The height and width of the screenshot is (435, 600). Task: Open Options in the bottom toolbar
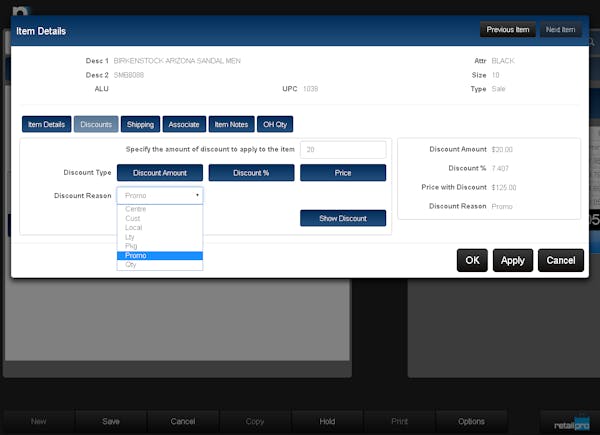[471, 421]
